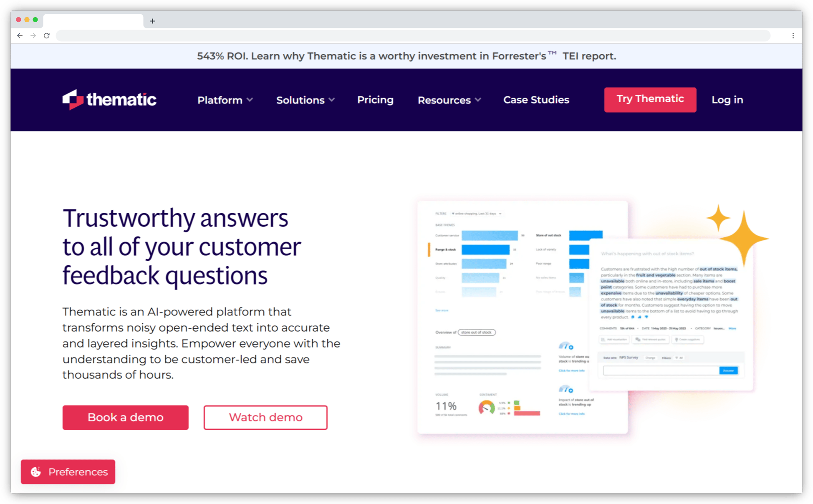
Task: Click the cookie icon on the Preferences button
Action: (37, 472)
